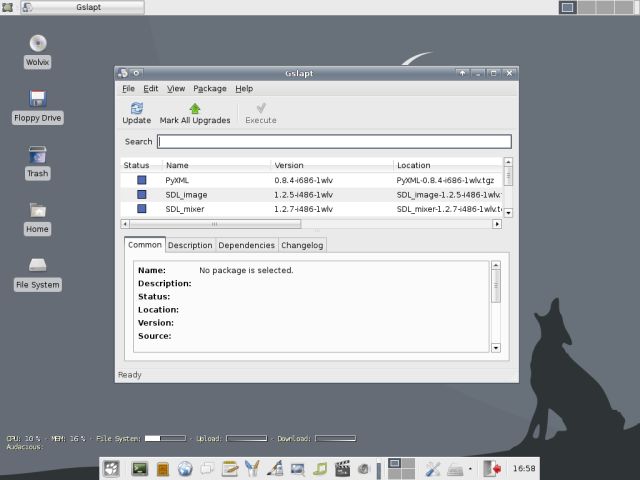
Task: Switch to the Description tab
Action: click(190, 245)
